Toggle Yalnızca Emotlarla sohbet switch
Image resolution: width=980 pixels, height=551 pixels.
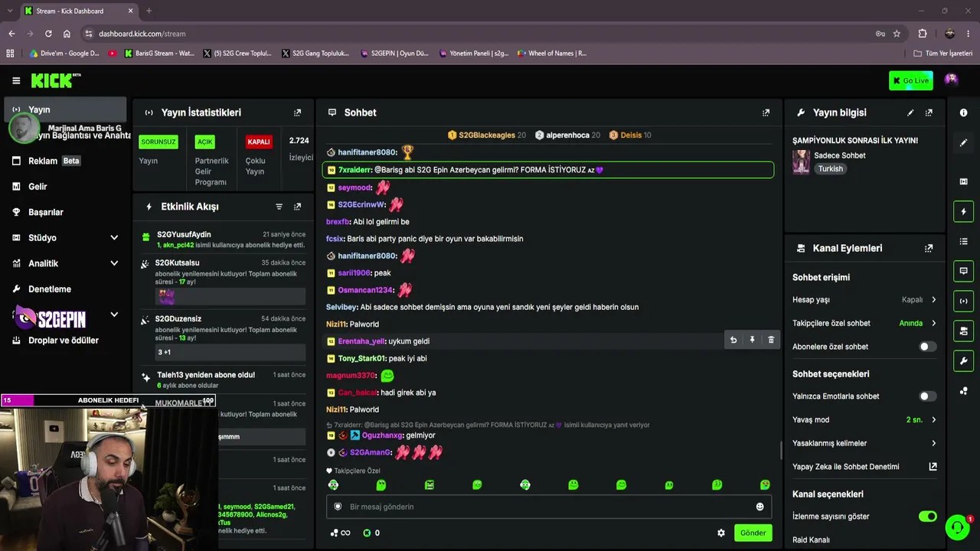pyautogui.click(x=927, y=396)
